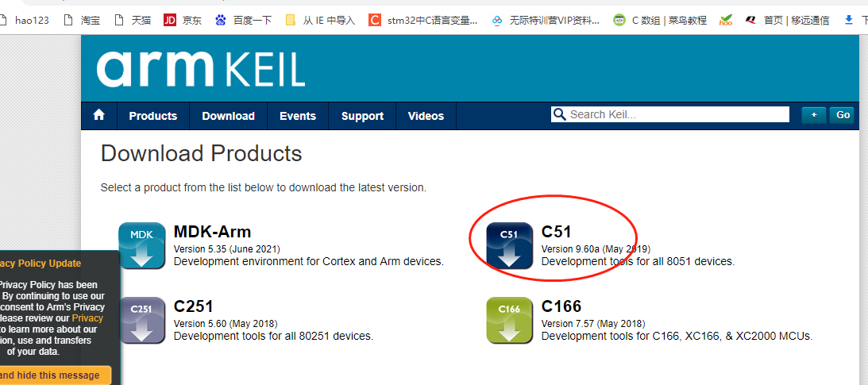Open the 淘宝 bookmark
The image size is (868, 385).
tap(82, 21)
